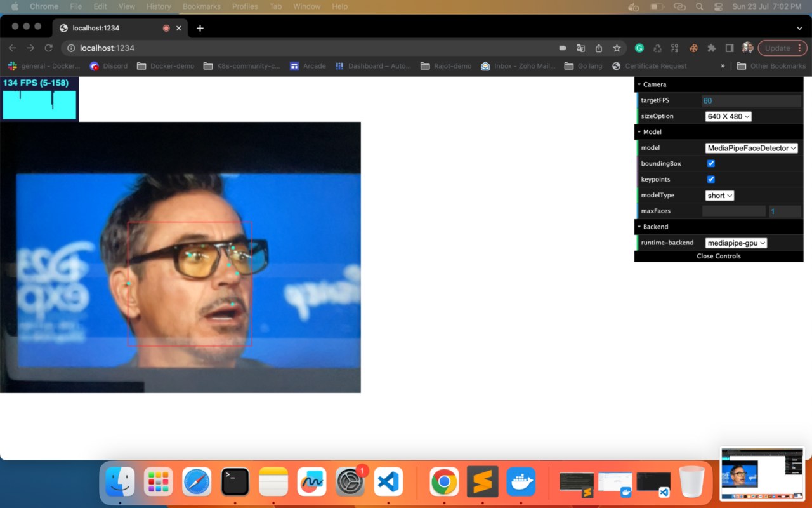Click the CORS extension icon
The width and height of the screenshot is (812, 508).
[674, 48]
